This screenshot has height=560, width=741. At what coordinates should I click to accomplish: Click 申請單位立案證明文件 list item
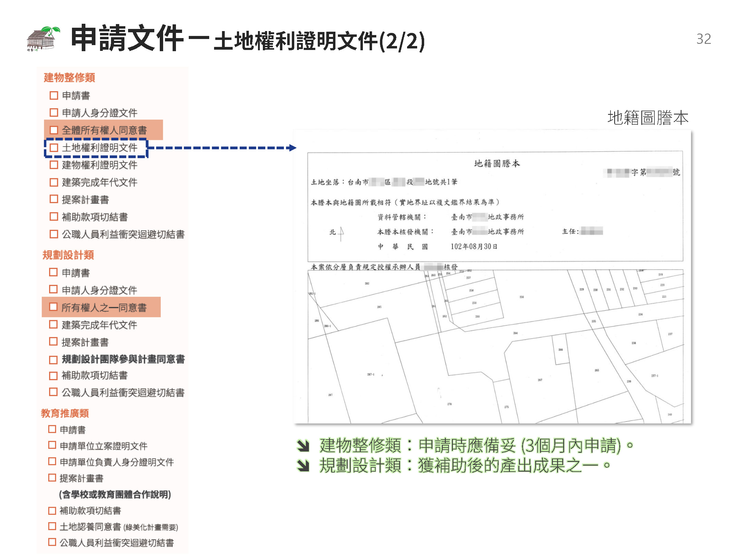[103, 445]
